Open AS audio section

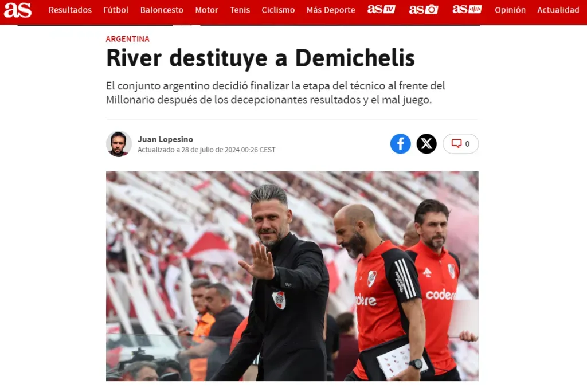pyautogui.click(x=467, y=9)
